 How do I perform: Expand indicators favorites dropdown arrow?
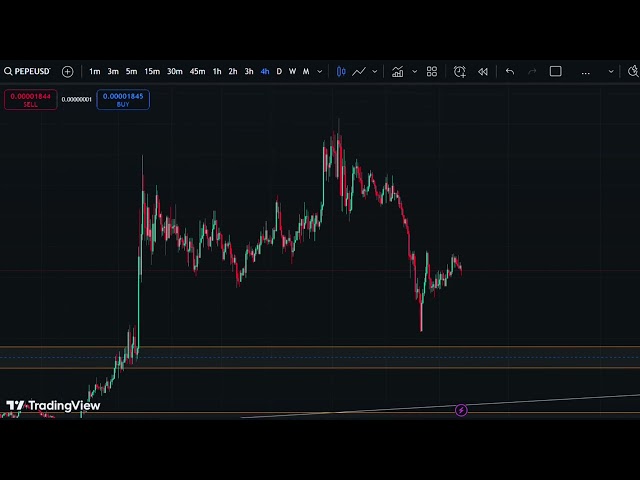point(415,71)
